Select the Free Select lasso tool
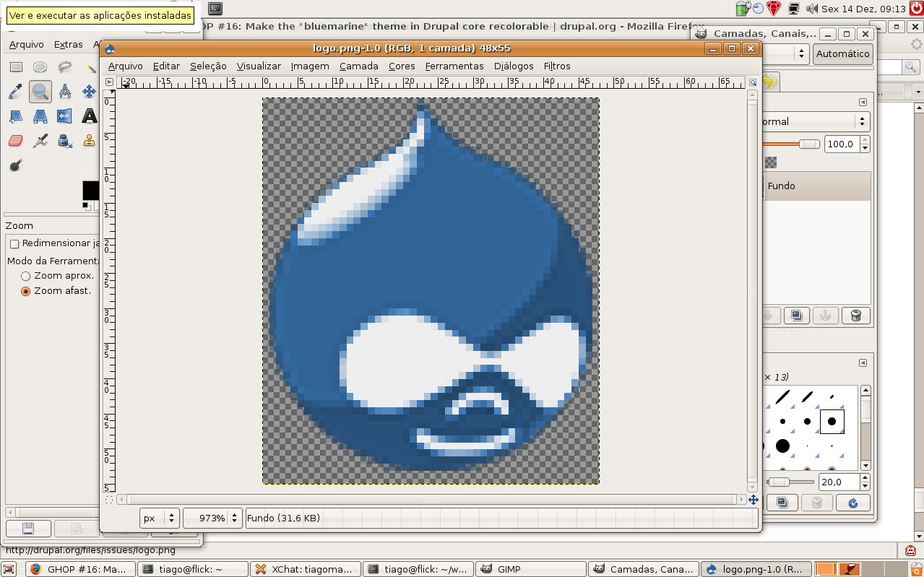924x577 pixels. (x=65, y=67)
